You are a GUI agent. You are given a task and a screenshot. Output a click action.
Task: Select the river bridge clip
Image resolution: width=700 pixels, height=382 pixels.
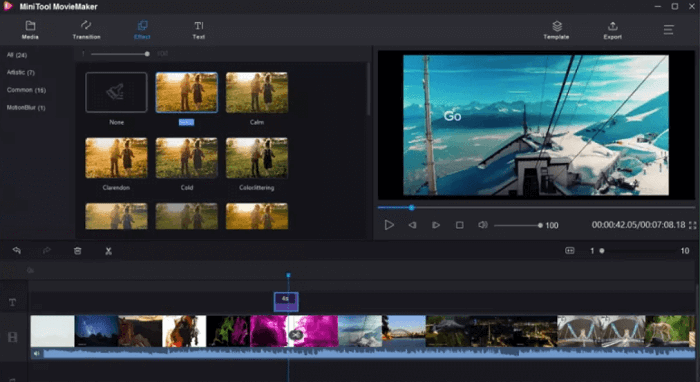(404, 331)
